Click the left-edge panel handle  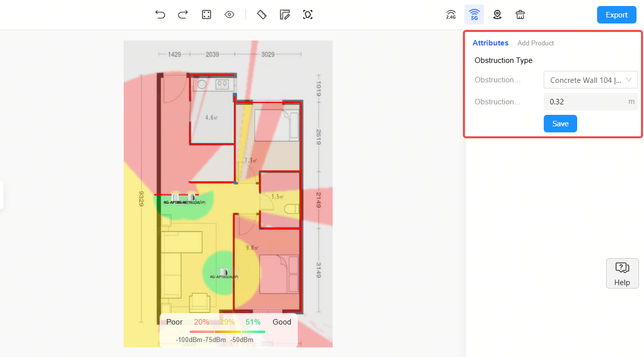pyautogui.click(x=1, y=195)
